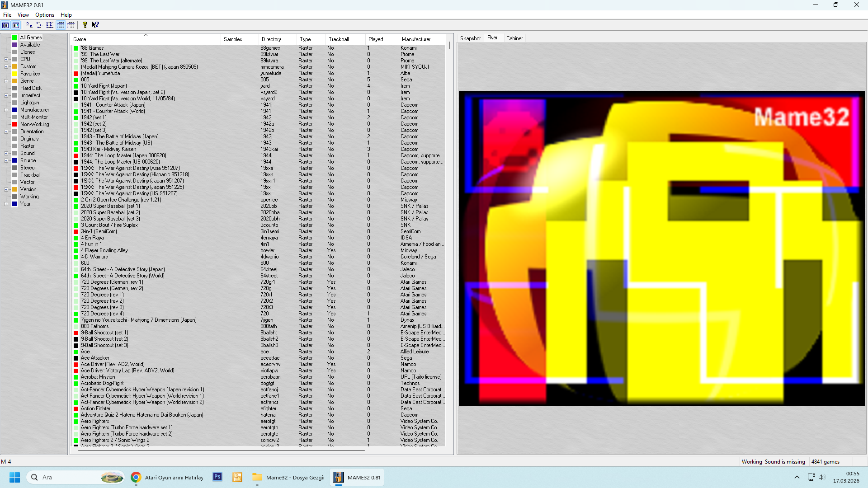The width and height of the screenshot is (868, 488).
Task: Expand the Orientation folder
Action: (6, 131)
